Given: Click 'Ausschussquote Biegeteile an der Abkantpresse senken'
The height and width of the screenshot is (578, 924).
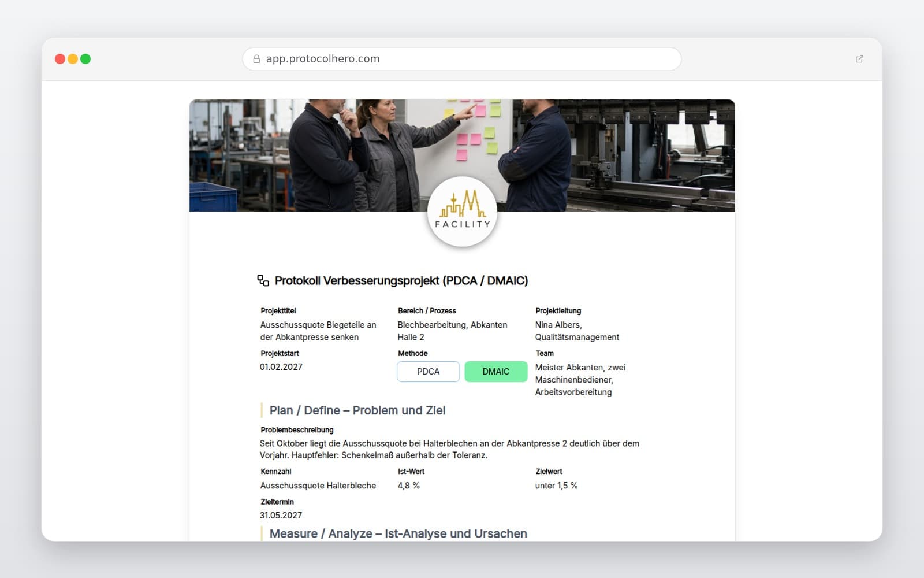Looking at the screenshot, I should (318, 331).
